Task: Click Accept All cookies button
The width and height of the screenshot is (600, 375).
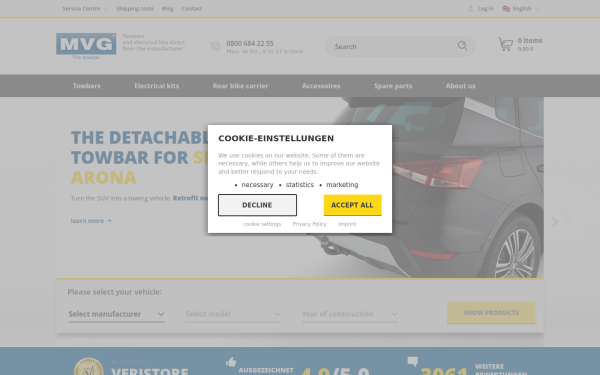Action: coord(352,205)
